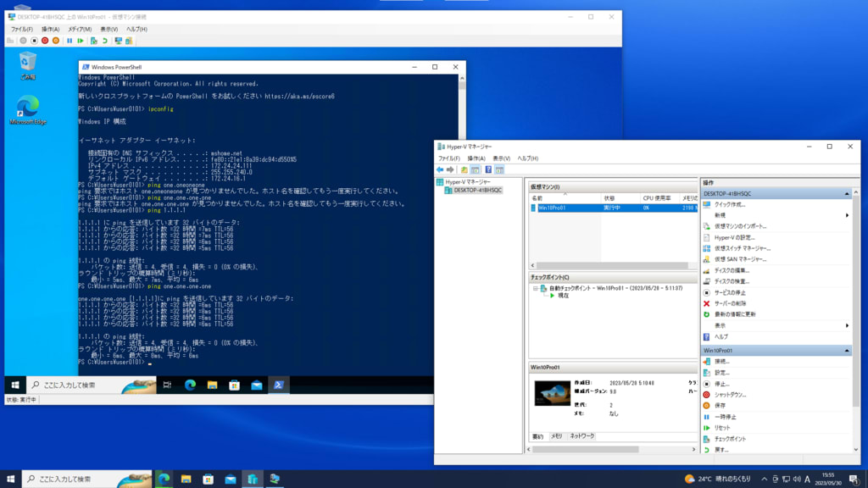Open 操作(A) menu in VM connection window

click(50, 30)
